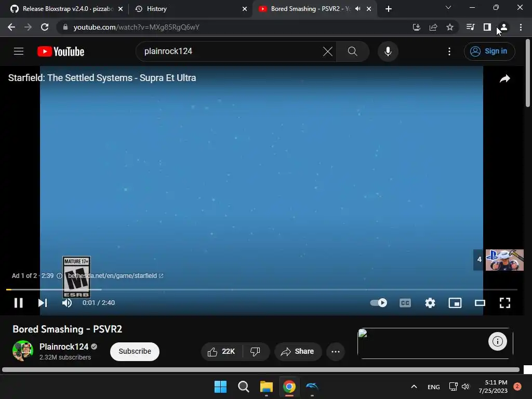Open the Dolphin app in taskbar

(x=312, y=387)
